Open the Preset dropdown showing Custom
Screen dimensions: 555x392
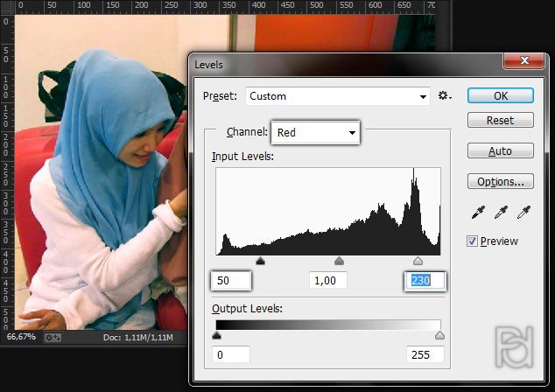(x=338, y=96)
